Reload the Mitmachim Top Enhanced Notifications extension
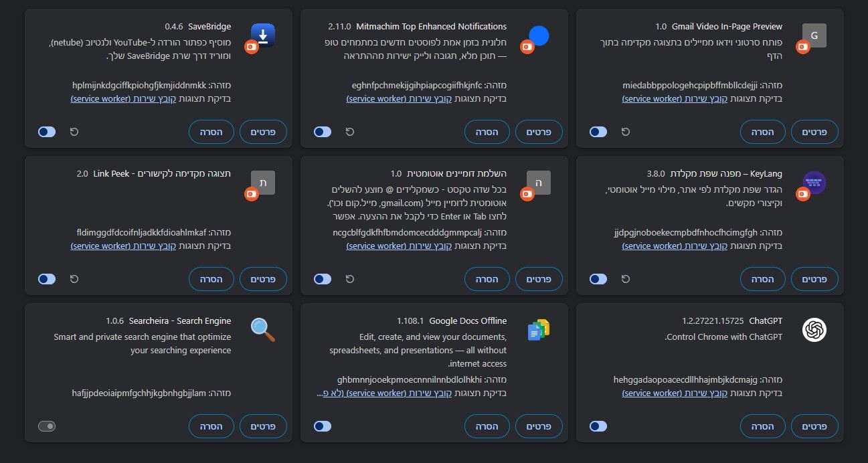868x463 pixels. (350, 132)
